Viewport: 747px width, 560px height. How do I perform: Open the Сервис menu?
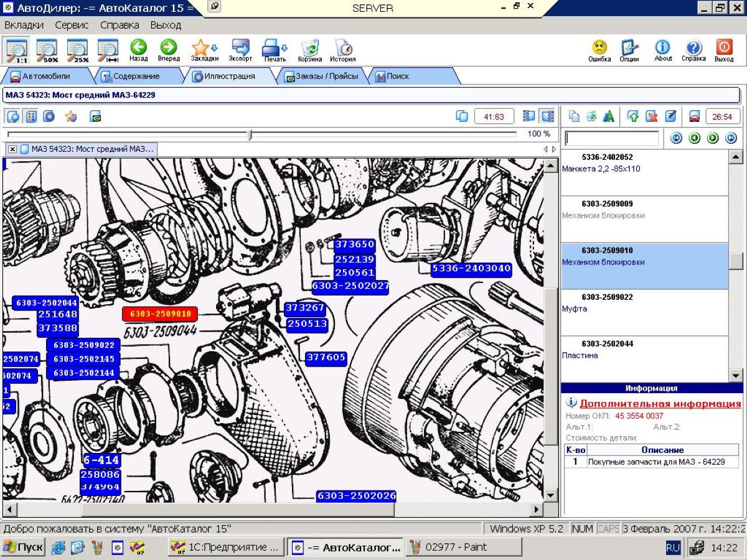coord(72,26)
